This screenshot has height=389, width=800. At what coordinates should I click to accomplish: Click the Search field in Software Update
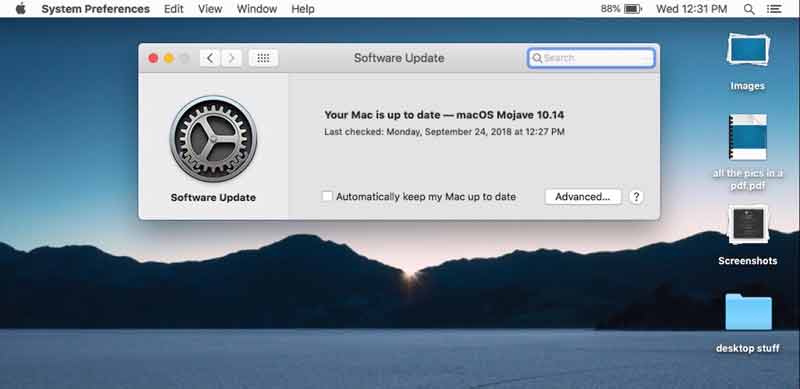(591, 58)
